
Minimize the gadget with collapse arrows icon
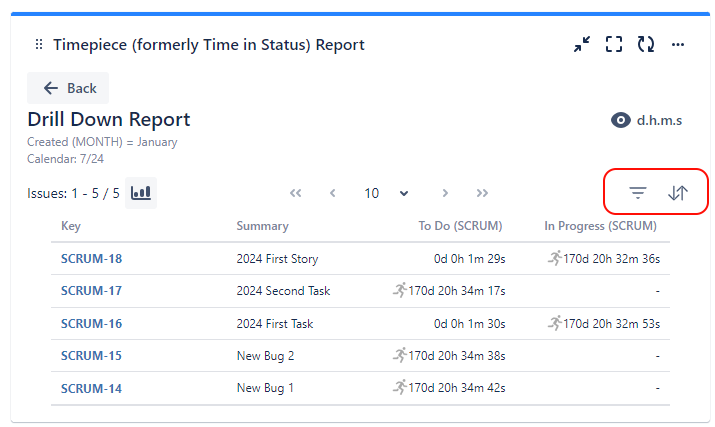coord(582,45)
